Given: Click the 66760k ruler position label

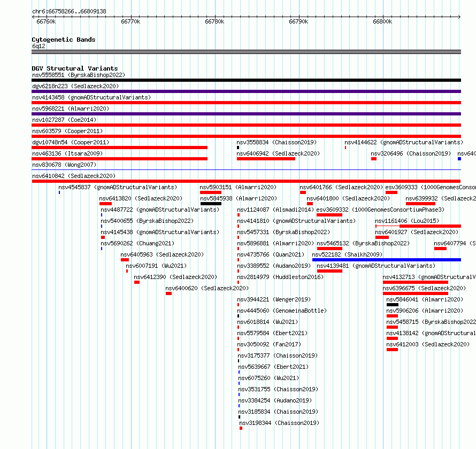Looking at the screenshot, I should pos(46,21).
